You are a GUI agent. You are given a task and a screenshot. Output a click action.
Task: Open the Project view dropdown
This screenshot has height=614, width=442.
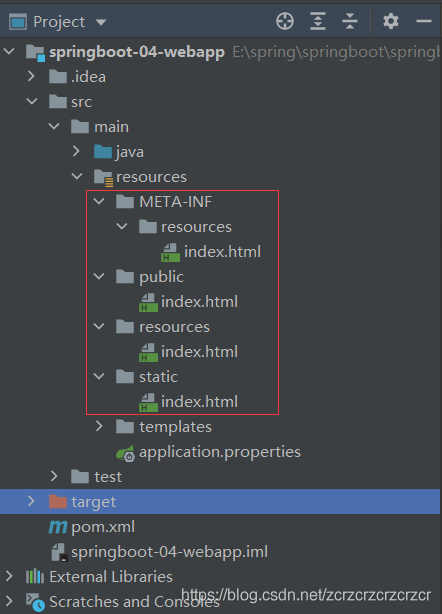click(101, 22)
